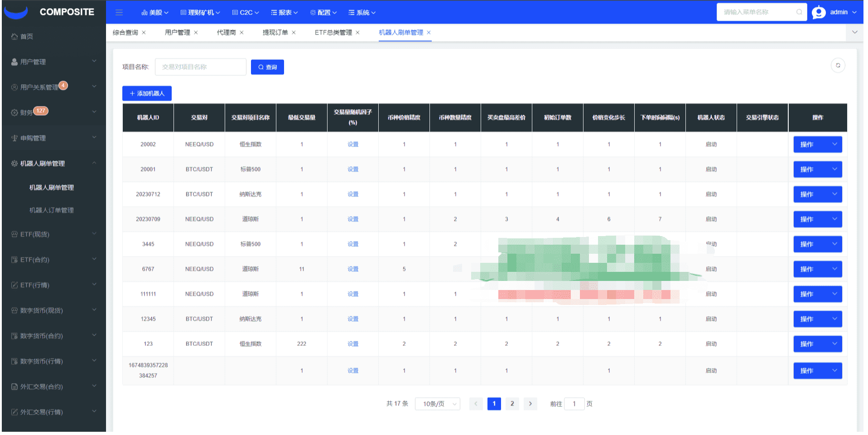The image size is (868, 435).
Task: Expand the 用户管理 sidebar menu
Action: [x=53, y=62]
